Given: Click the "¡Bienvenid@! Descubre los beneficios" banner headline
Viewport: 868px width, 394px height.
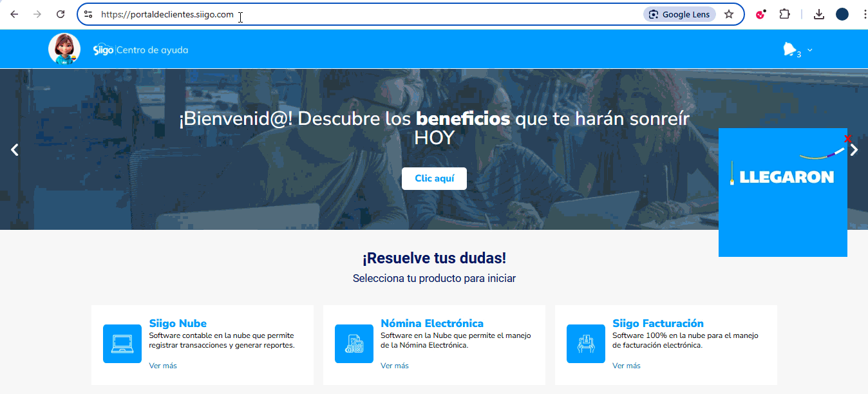Looking at the screenshot, I should coord(434,128).
